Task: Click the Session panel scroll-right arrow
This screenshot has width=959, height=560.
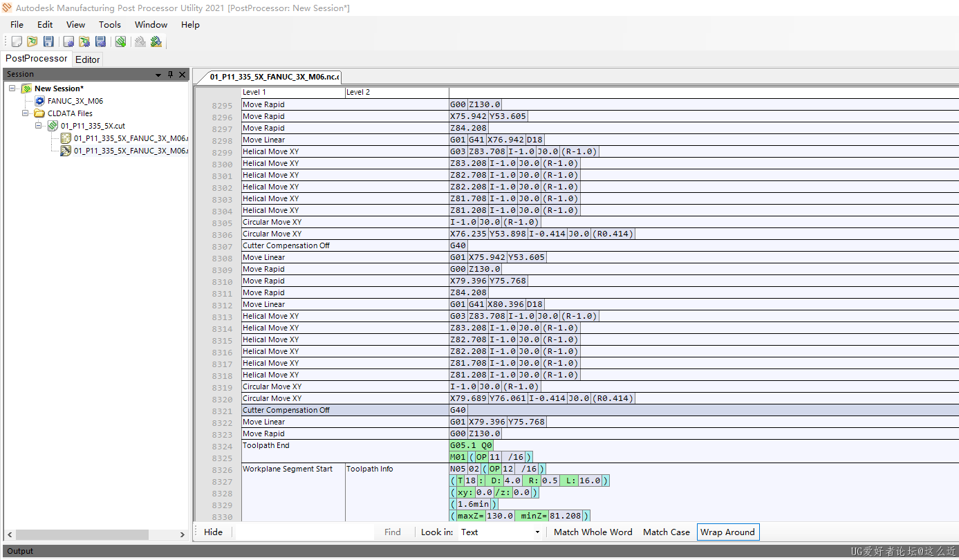Action: click(x=183, y=534)
